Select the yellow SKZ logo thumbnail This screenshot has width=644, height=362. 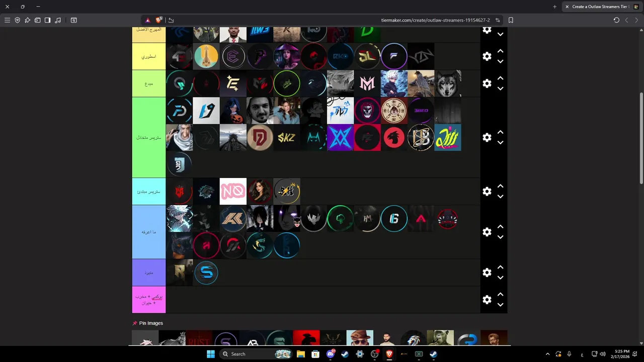click(287, 137)
